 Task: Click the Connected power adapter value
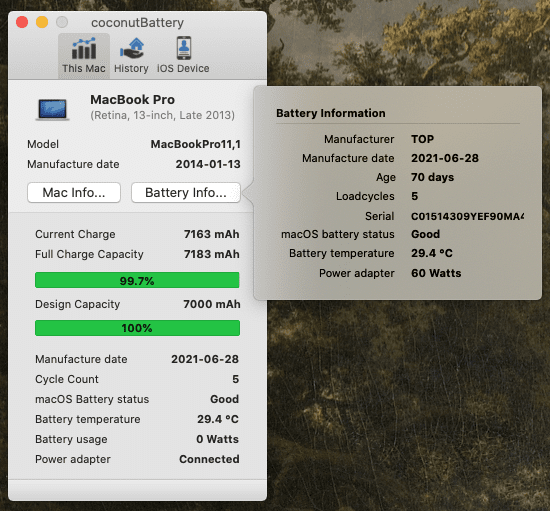pyautogui.click(x=209, y=459)
